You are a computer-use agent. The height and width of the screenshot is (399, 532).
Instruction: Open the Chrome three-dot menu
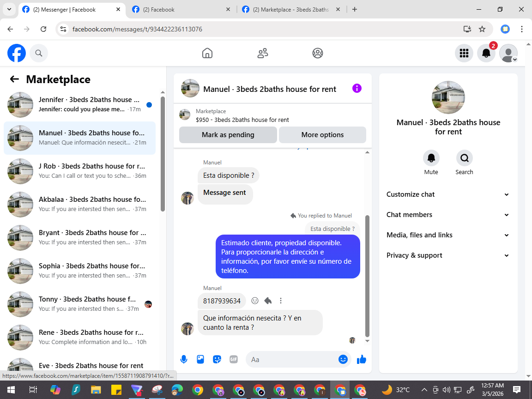point(522,29)
